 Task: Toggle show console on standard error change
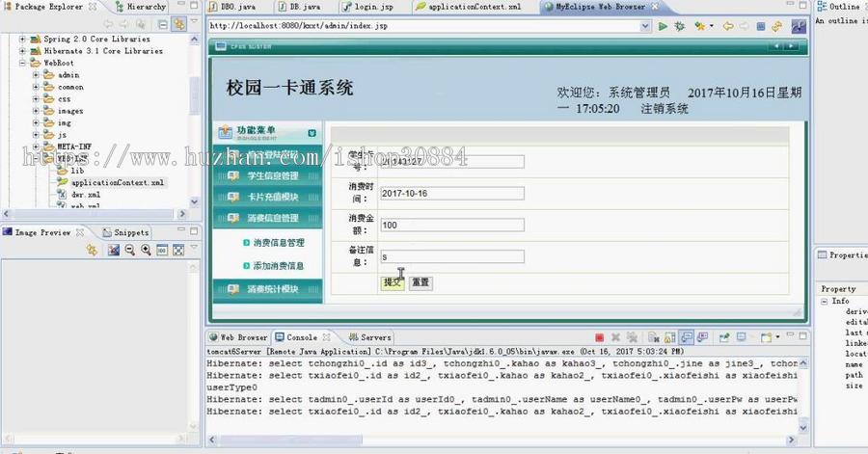pyautogui.click(x=702, y=336)
